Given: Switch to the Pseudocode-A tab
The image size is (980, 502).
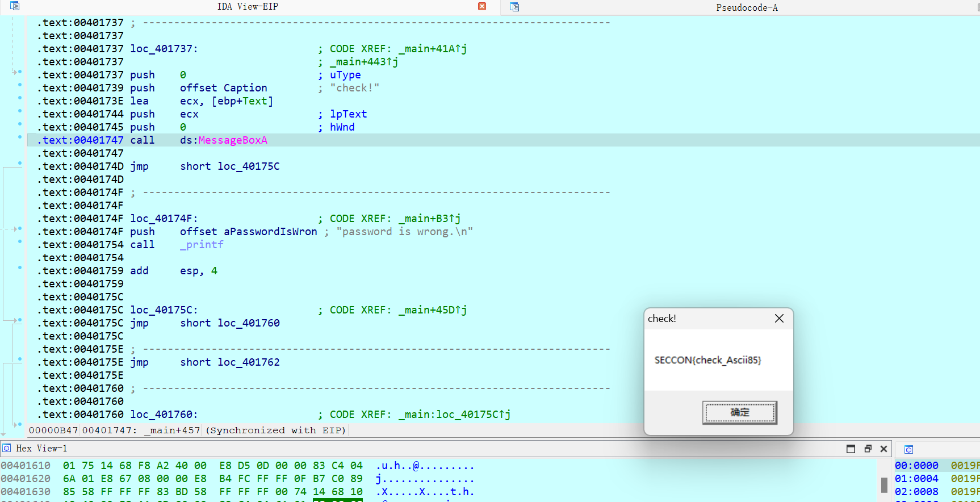Looking at the screenshot, I should tap(747, 7).
